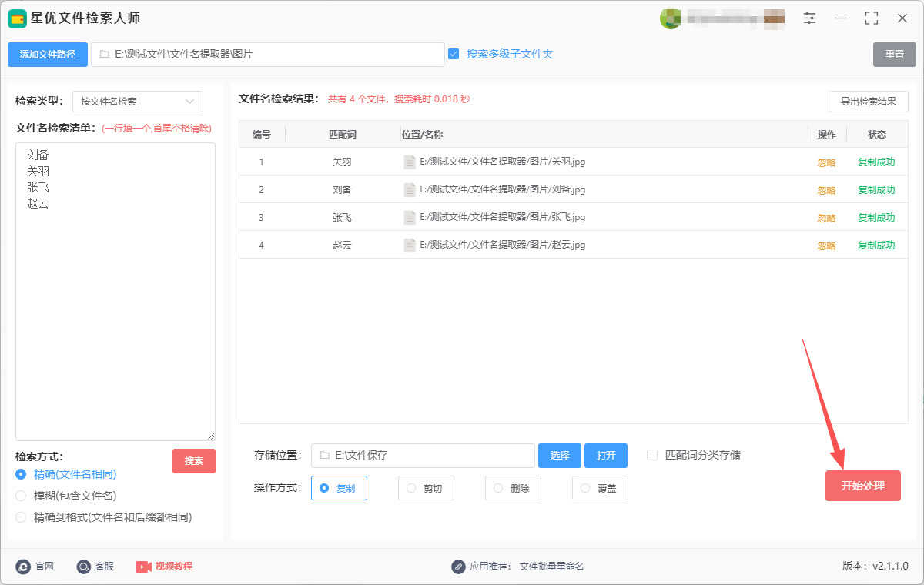
Task: Open the 官网 website icon link
Action: click(23, 567)
